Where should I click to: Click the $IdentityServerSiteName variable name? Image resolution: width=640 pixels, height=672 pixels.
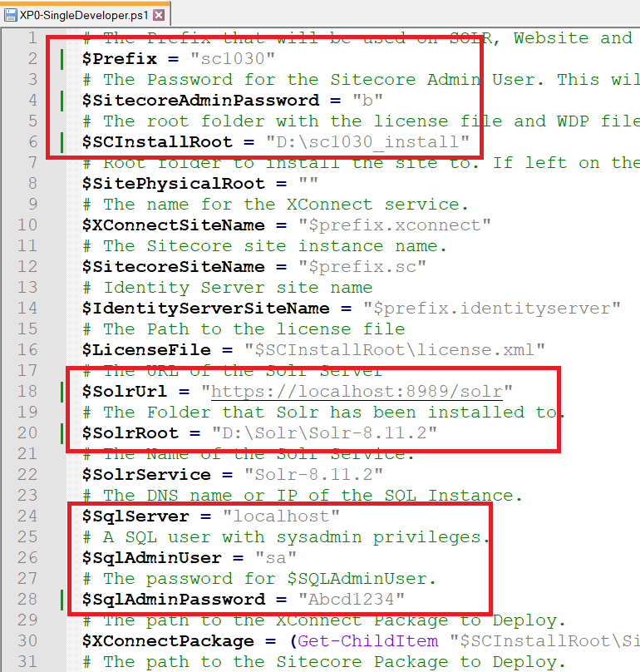tap(206, 309)
